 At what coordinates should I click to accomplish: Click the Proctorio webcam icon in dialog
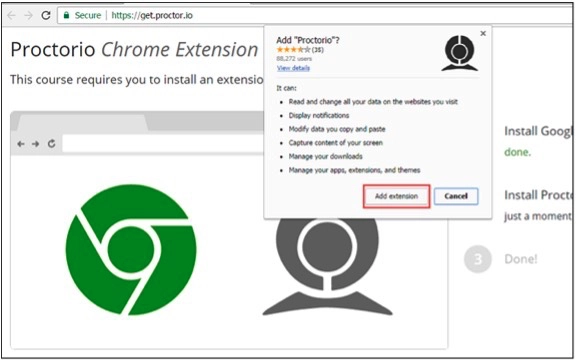[x=459, y=53]
